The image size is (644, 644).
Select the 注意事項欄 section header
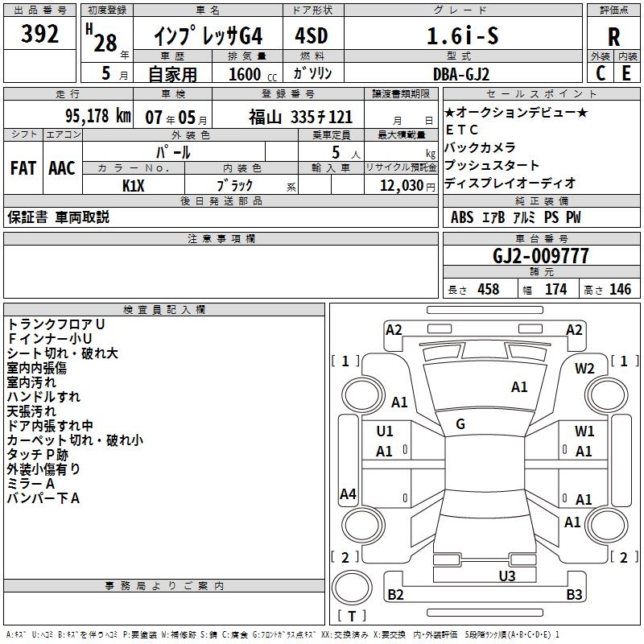point(221,238)
